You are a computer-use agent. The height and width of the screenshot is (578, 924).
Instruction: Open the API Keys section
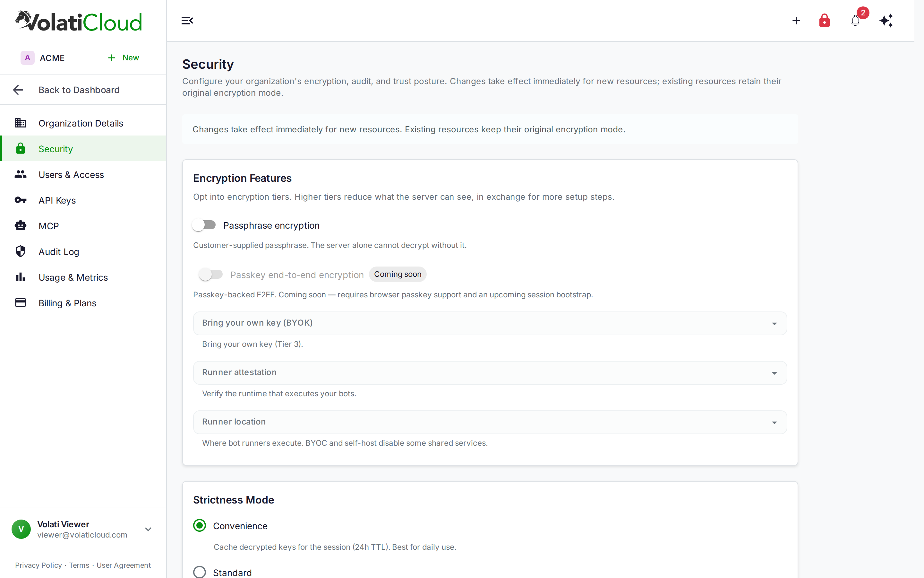83,200
